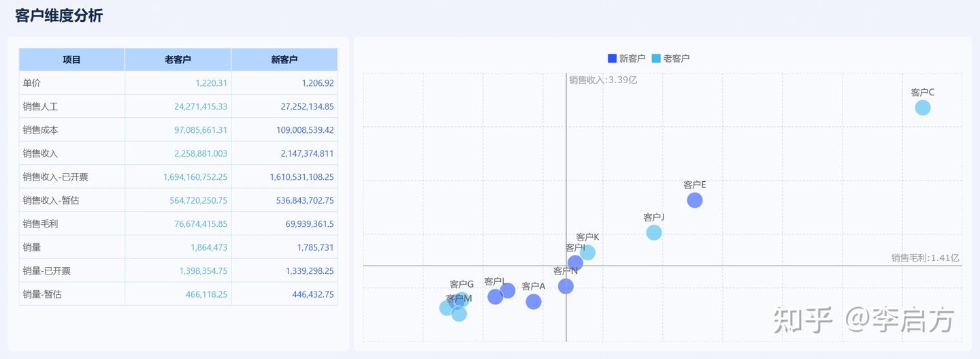Select the 销售成本 row label

(x=40, y=130)
